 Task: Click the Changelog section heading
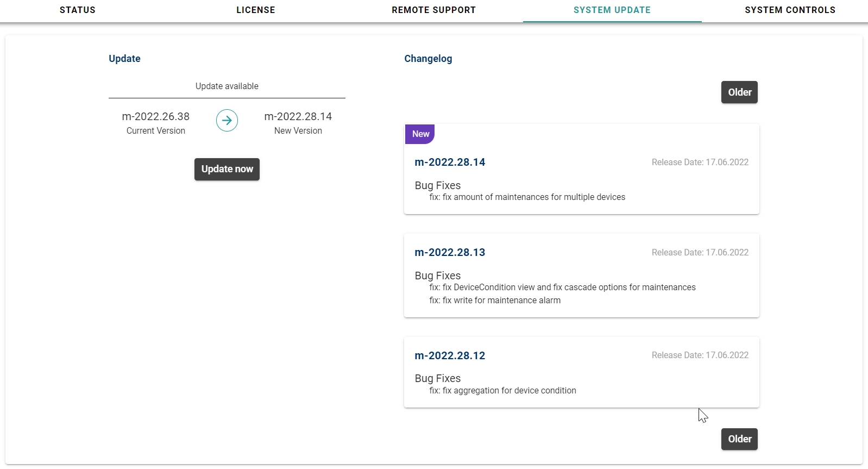[428, 59]
